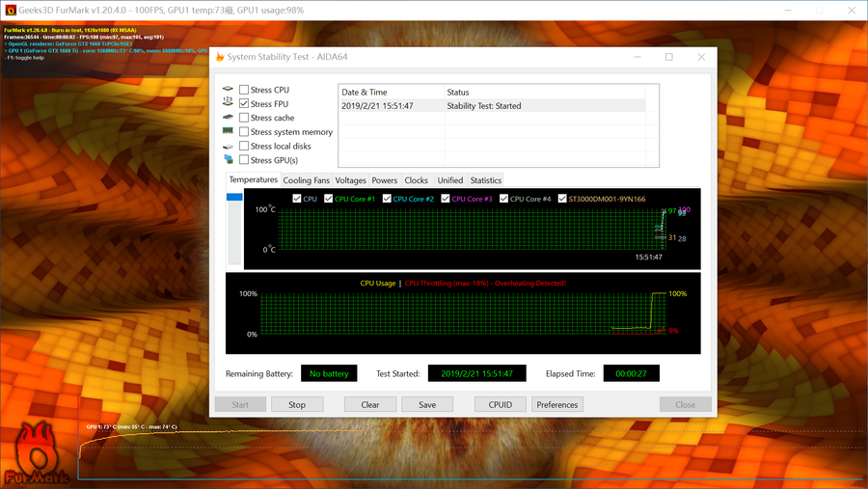Click the CPU Usage graph label
Image resolution: width=868 pixels, height=489 pixels.
tap(377, 283)
